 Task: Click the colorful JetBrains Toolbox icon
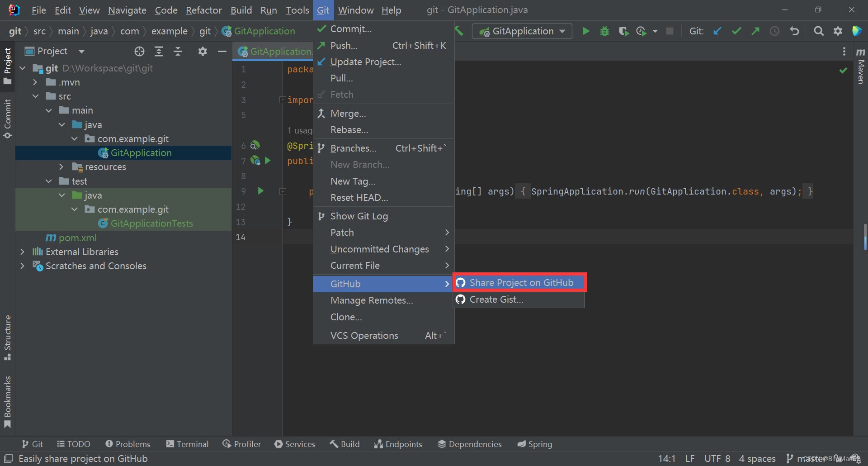tap(857, 31)
